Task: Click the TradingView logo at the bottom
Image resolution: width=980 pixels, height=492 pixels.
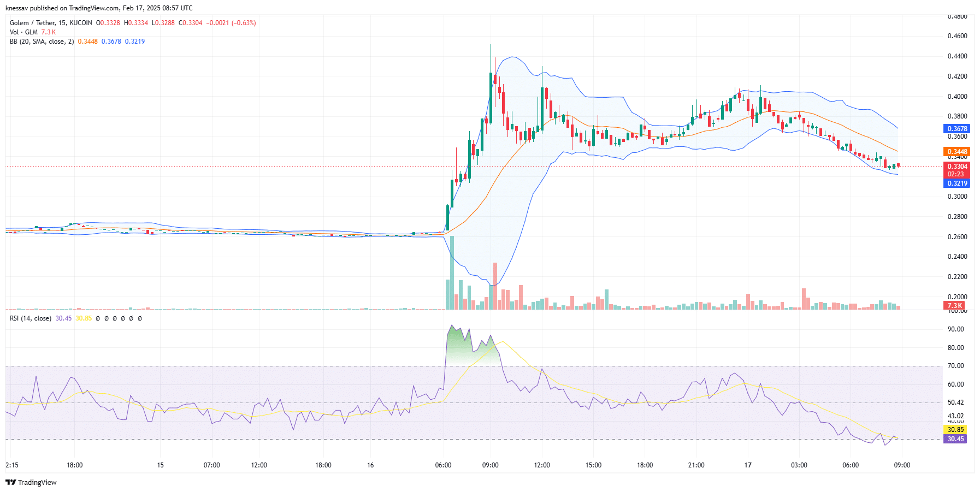Action: (x=31, y=482)
